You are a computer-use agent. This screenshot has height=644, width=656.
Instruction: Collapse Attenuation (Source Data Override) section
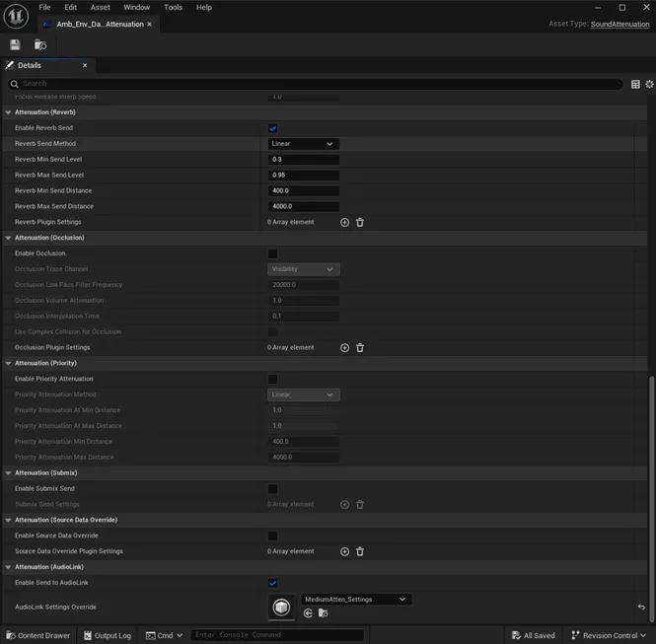(8, 520)
